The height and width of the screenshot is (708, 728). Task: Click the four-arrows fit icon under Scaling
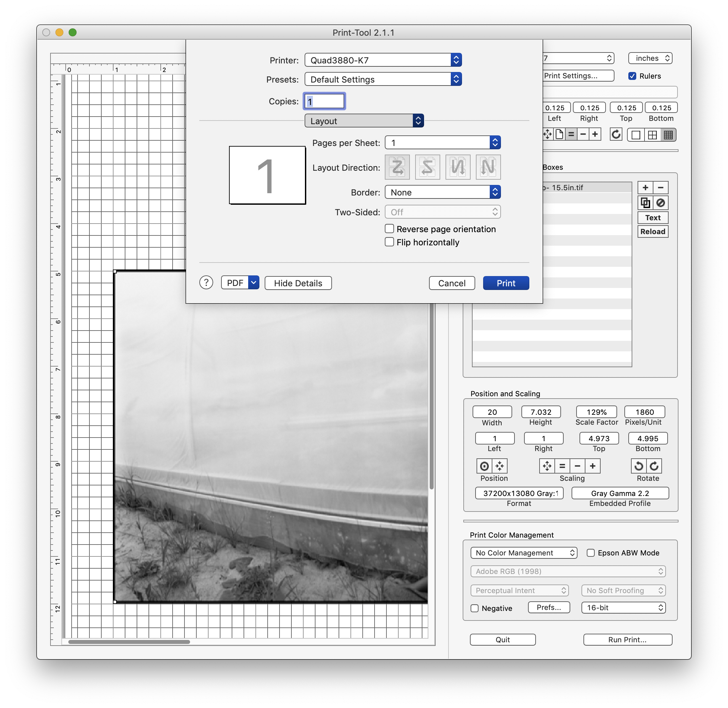[547, 466]
